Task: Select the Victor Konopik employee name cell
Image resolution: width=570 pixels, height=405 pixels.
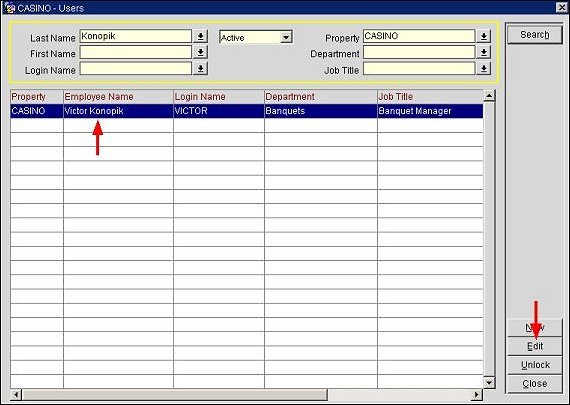Action: pyautogui.click(x=118, y=111)
